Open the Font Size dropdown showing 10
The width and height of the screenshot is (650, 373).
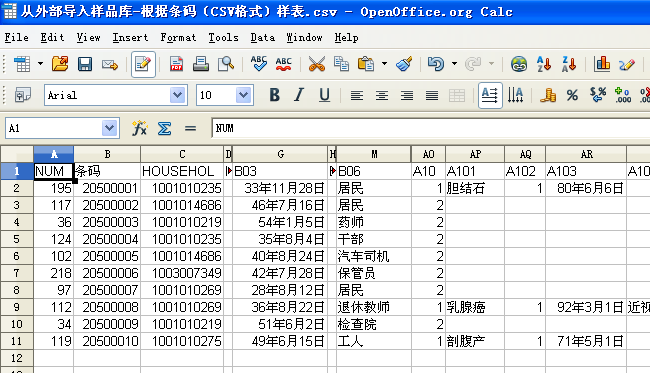(243, 95)
